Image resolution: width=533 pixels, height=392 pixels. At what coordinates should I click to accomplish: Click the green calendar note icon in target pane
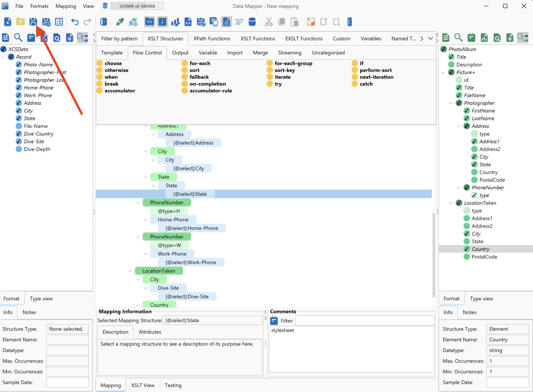(x=471, y=38)
